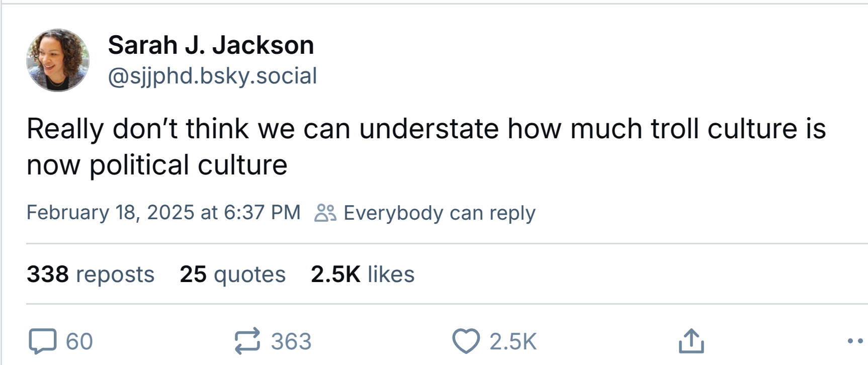Click the Everybody can reply label
Viewport: 868px width, 365px height.
click(440, 213)
